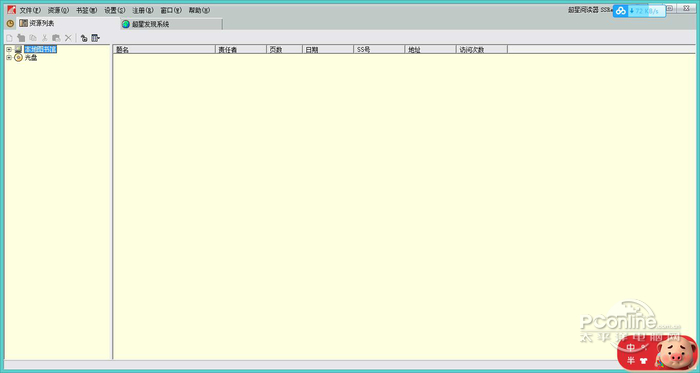Switch to the 超星发现系统 tab
700x373 pixels.
tap(172, 24)
